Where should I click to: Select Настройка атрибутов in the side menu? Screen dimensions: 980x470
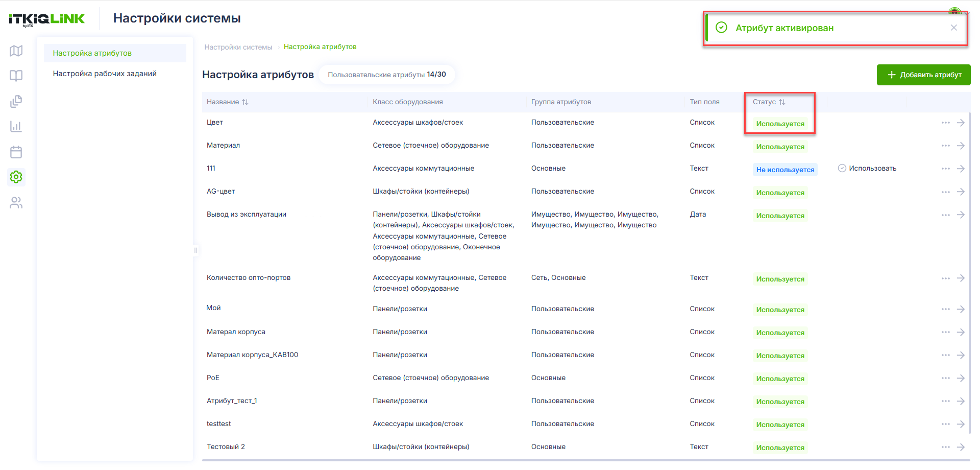click(92, 53)
